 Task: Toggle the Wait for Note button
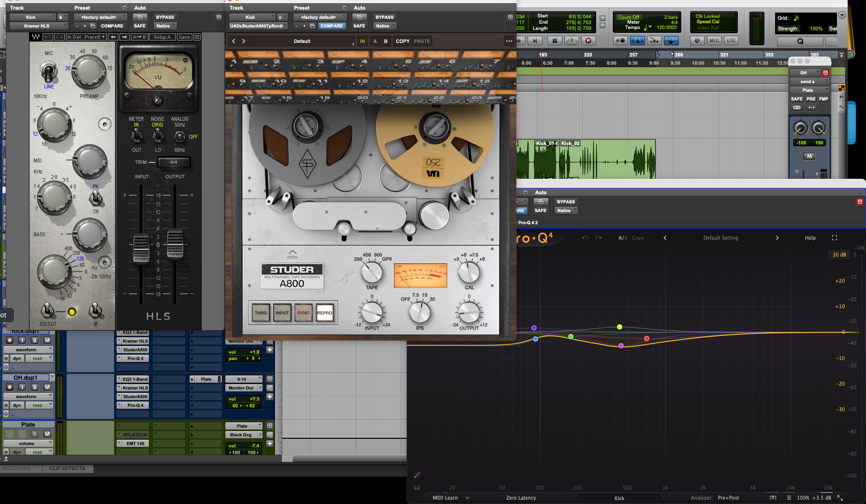click(621, 41)
